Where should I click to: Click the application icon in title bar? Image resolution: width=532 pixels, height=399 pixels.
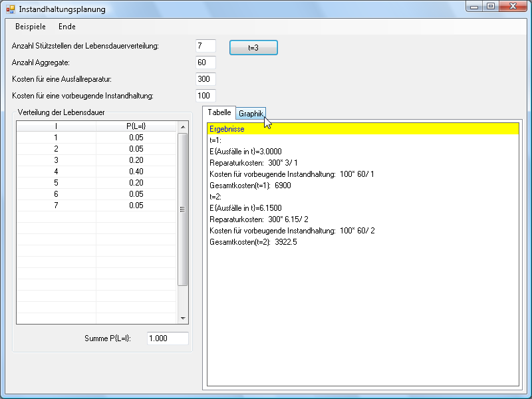point(10,9)
